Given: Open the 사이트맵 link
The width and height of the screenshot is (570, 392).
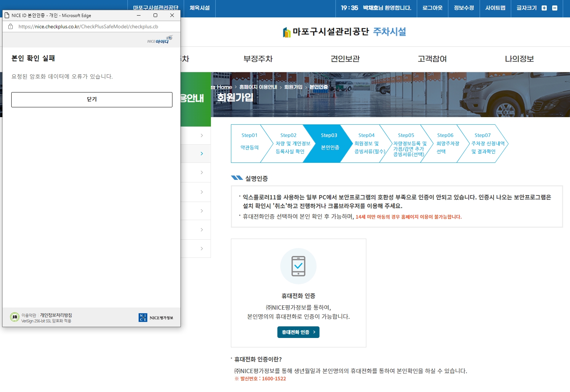Looking at the screenshot, I should click(x=495, y=8).
